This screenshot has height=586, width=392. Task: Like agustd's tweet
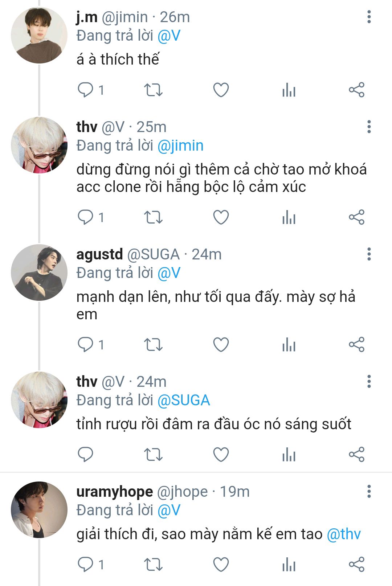pos(221,345)
